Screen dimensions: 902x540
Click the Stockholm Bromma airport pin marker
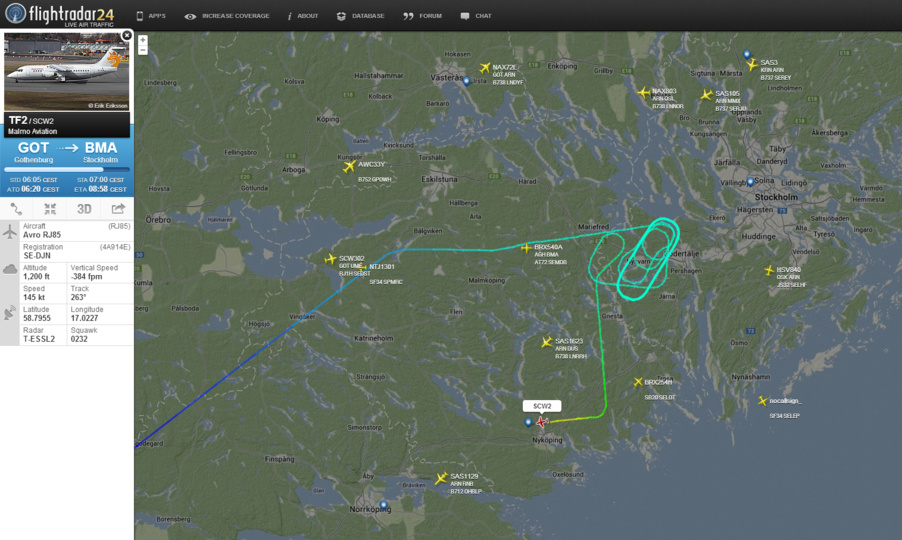tap(750, 182)
